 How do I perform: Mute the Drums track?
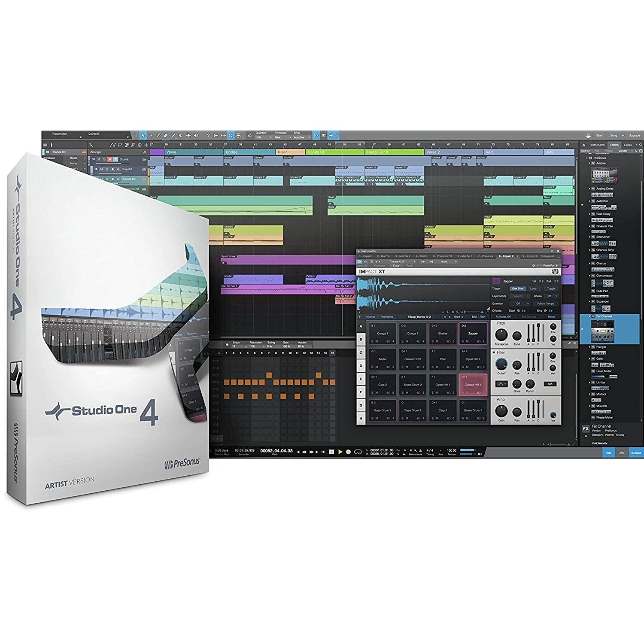click(x=98, y=159)
